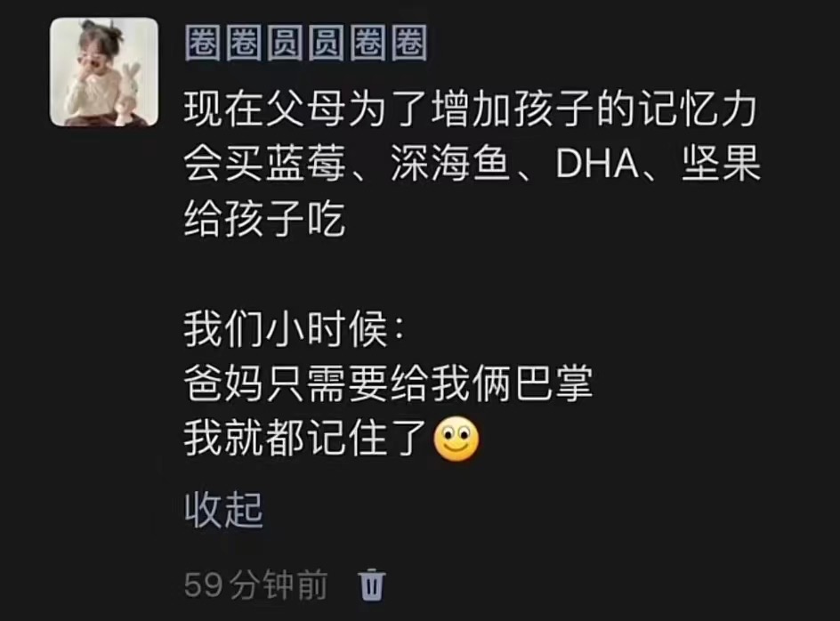
Task: Click the word 深海鱼 in the comment
Action: (449, 164)
